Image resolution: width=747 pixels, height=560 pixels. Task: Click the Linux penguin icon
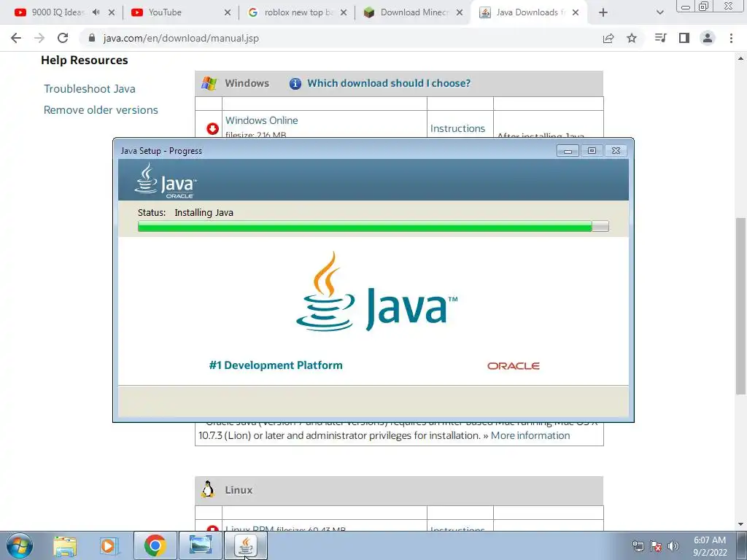(x=208, y=489)
